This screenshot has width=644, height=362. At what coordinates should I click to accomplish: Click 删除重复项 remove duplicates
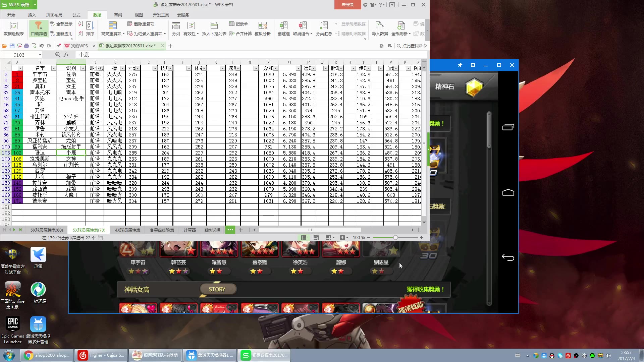coord(141,24)
